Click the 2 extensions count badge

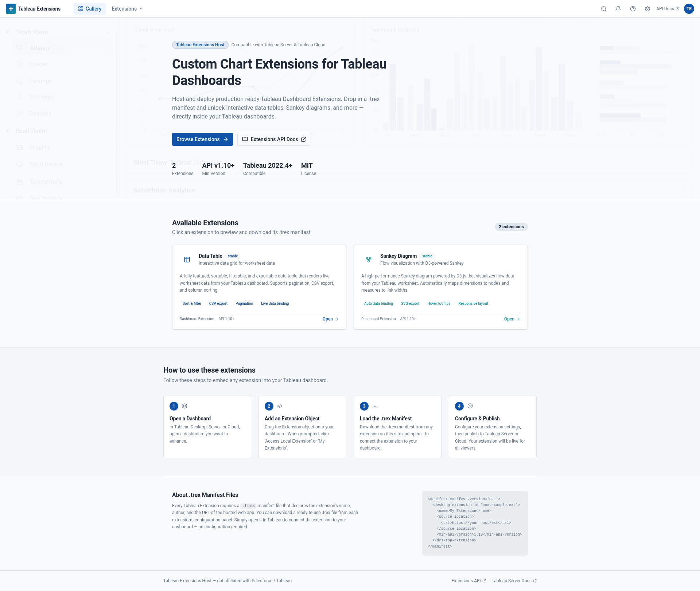tap(511, 227)
